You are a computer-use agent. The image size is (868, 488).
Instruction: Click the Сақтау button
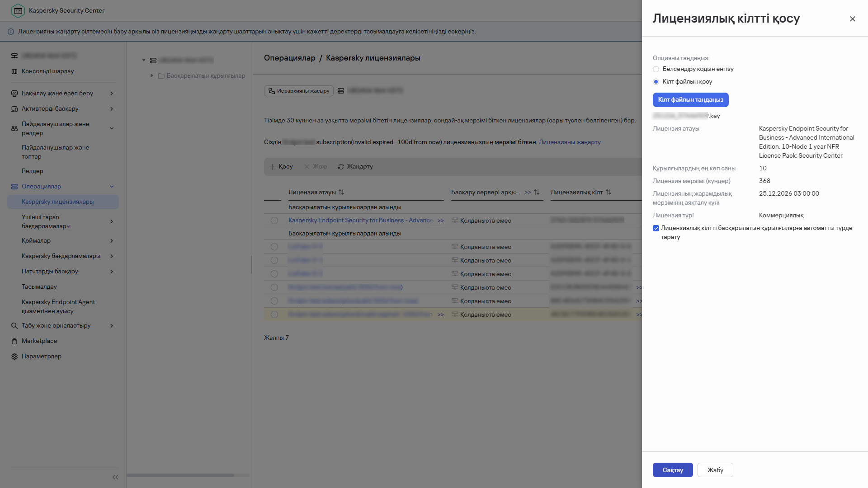click(672, 470)
